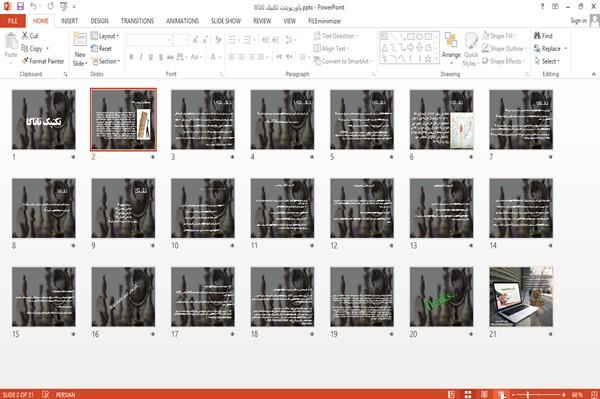The image size is (600, 399).
Task: Click the Undo arrow icon
Action: point(33,6)
